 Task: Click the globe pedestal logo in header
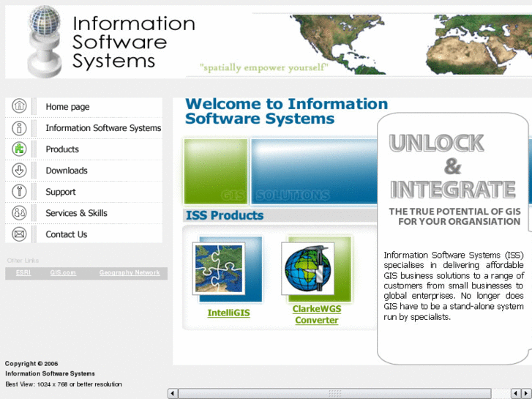(x=45, y=42)
